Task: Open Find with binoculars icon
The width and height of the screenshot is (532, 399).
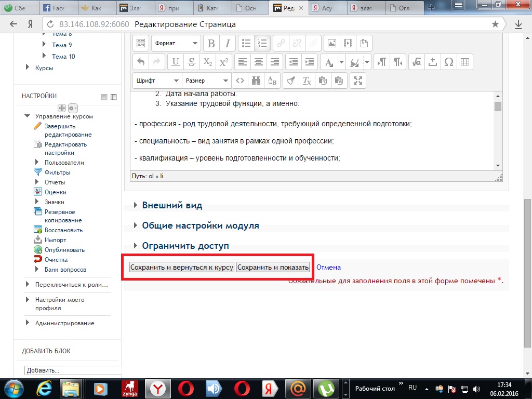Action: [x=256, y=81]
